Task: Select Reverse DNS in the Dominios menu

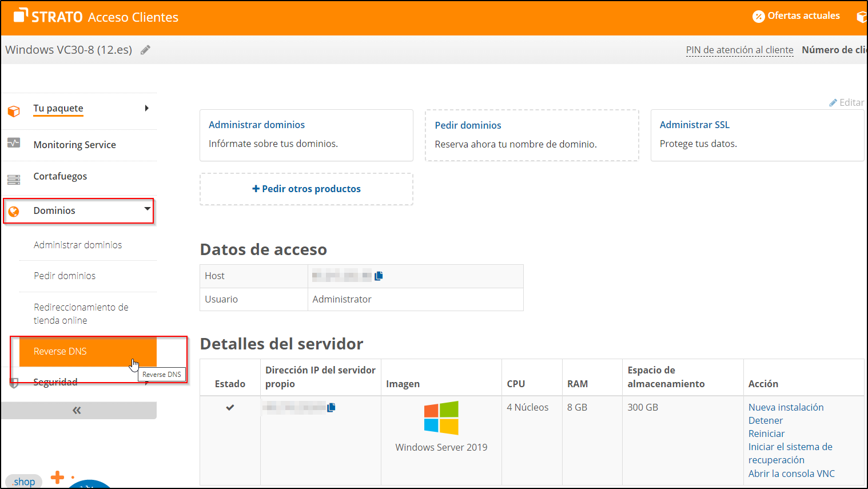Action: click(60, 351)
